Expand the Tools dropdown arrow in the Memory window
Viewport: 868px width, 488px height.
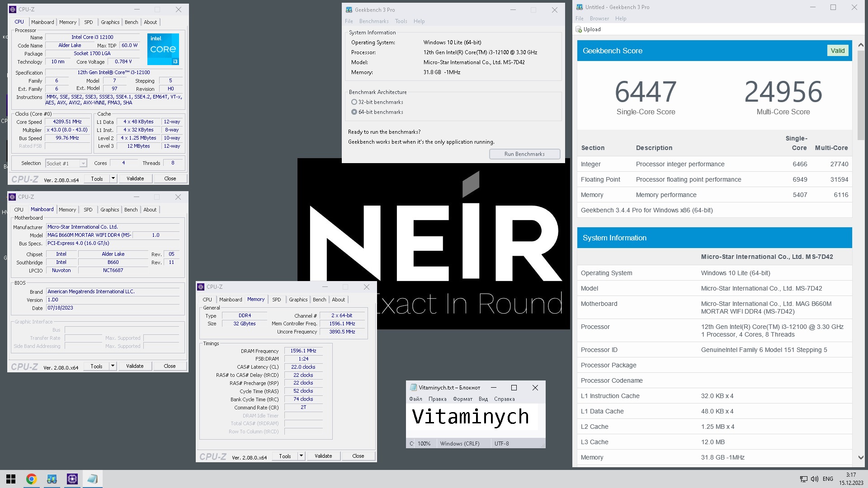point(301,456)
